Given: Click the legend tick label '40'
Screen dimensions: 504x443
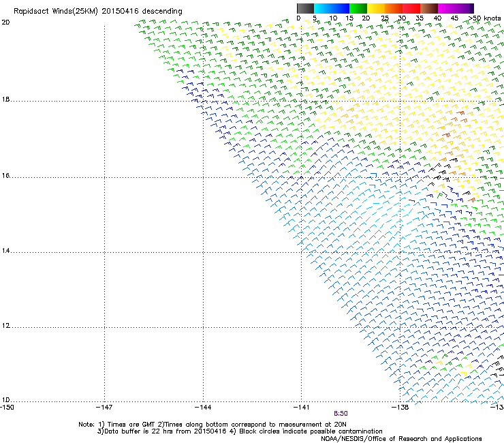Looking at the screenshot, I should pos(437,18).
